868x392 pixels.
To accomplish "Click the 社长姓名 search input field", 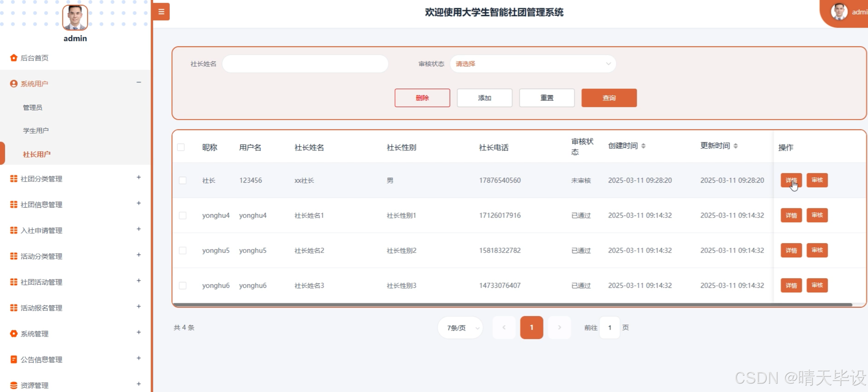I will [x=305, y=64].
